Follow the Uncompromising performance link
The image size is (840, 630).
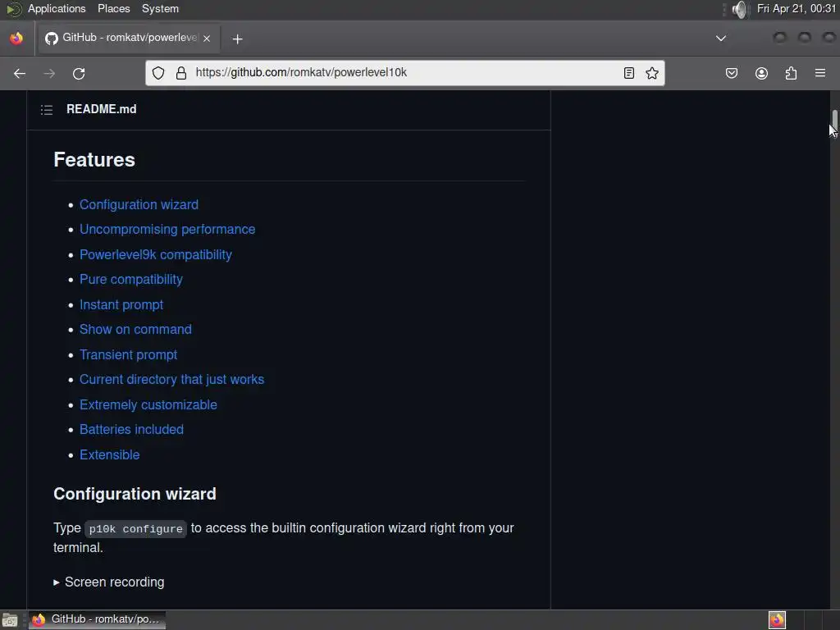tap(167, 230)
